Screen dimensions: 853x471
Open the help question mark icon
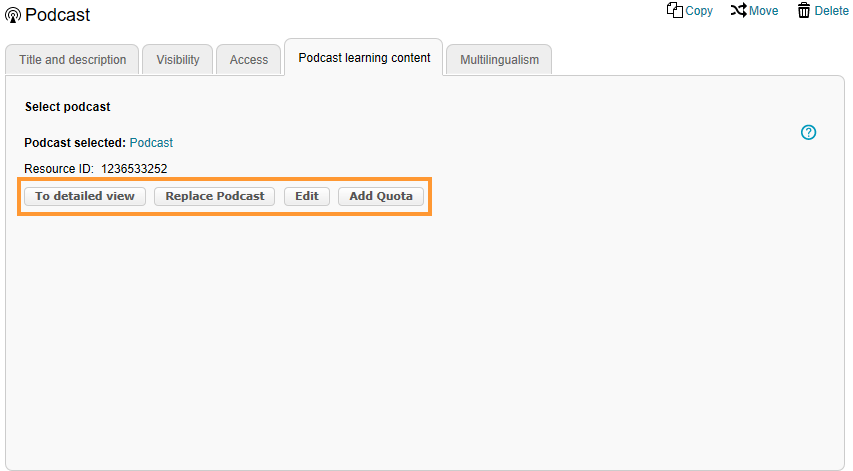(809, 132)
